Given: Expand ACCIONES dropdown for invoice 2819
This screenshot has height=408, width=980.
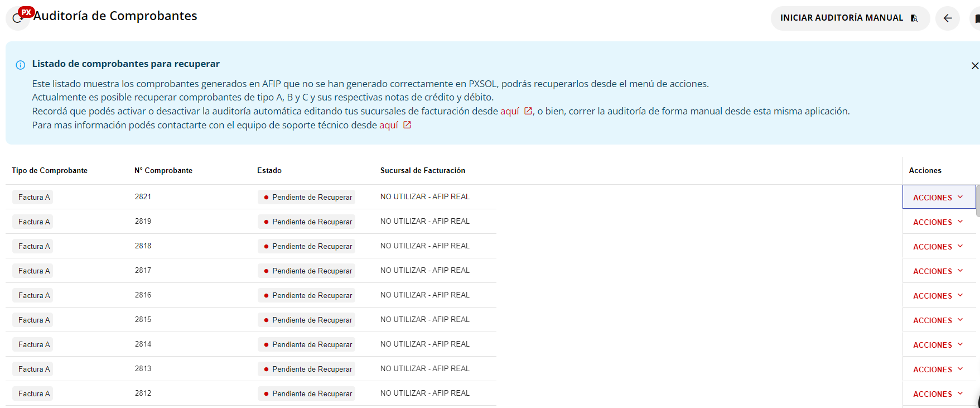Looking at the screenshot, I should pos(938,222).
